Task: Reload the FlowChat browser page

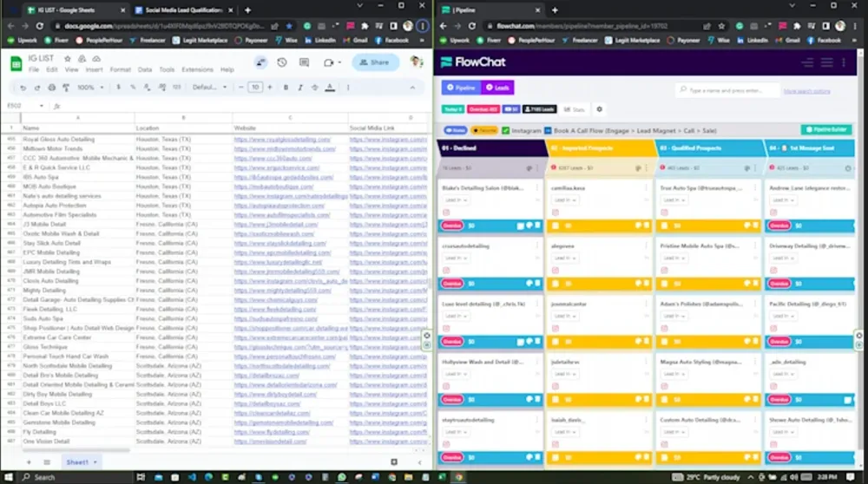Action: click(471, 25)
